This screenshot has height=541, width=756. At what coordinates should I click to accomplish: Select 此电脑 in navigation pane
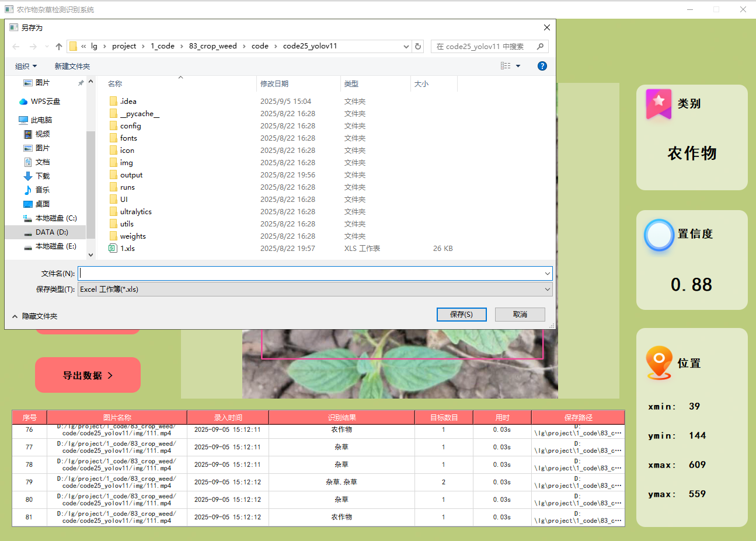pyautogui.click(x=36, y=120)
